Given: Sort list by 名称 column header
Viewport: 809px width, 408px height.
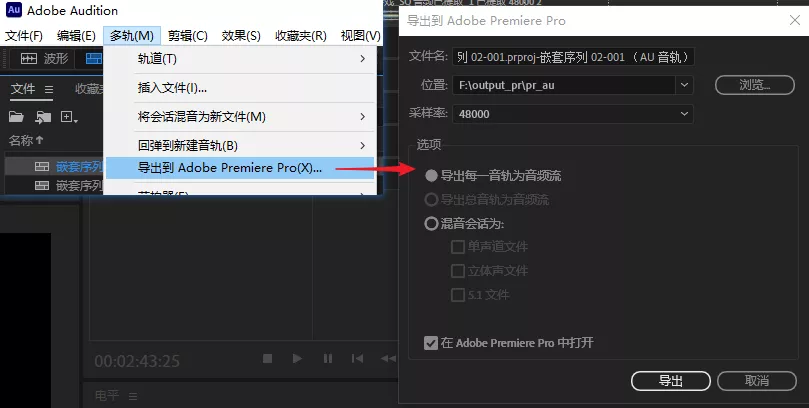Looking at the screenshot, I should [26, 140].
